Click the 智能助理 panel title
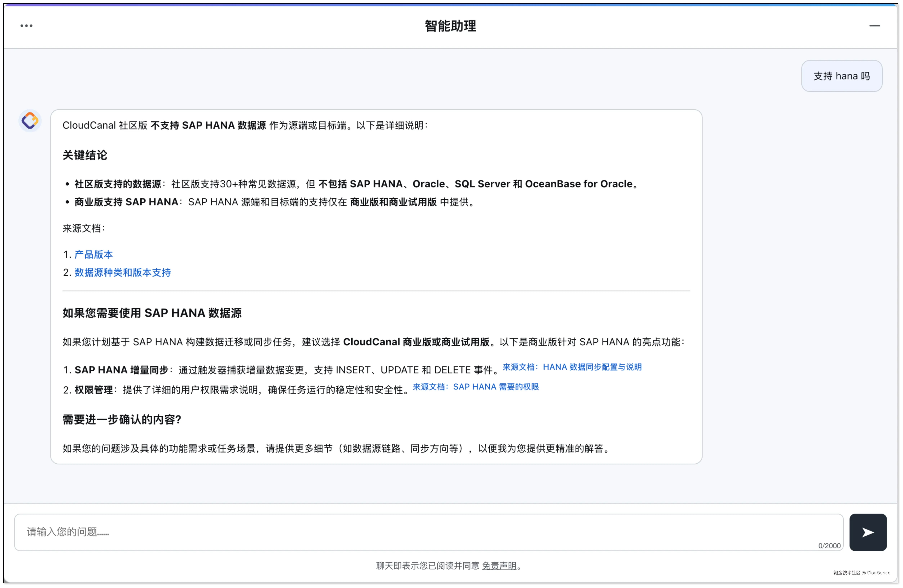The image size is (903, 588). (x=450, y=26)
